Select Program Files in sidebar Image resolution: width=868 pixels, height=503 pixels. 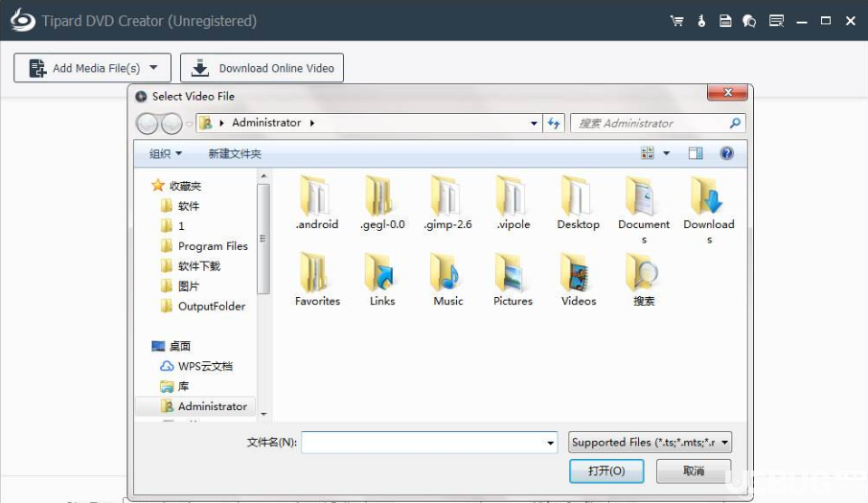click(204, 245)
